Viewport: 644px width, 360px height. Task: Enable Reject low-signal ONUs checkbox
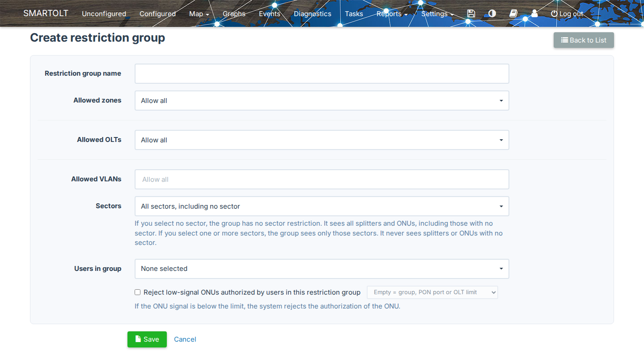138,292
